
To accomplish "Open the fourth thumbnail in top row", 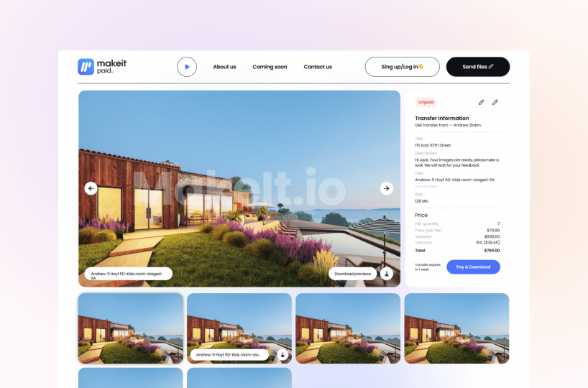I will click(456, 328).
